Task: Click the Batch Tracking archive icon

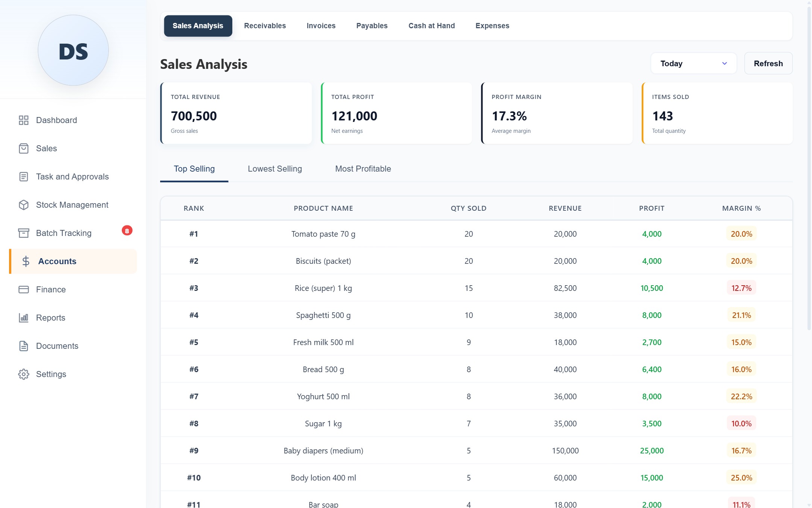Action: tap(24, 233)
